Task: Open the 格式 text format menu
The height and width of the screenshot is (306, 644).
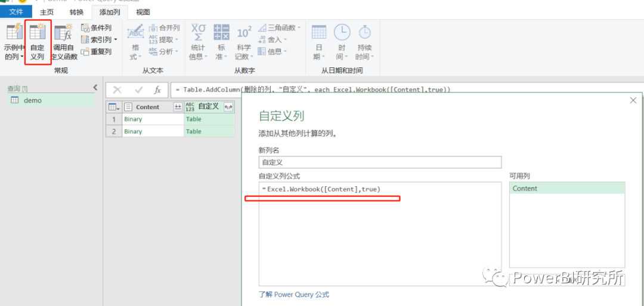Action: click(135, 42)
